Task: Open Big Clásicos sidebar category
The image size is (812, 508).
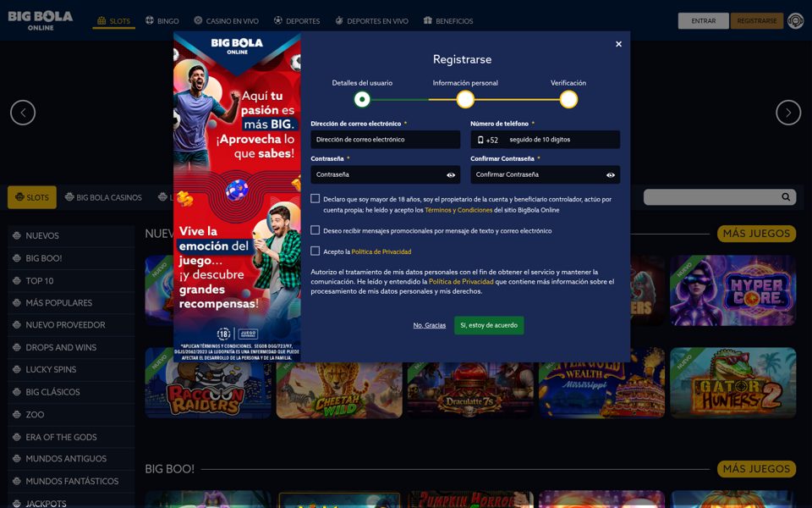Action: pos(71,392)
